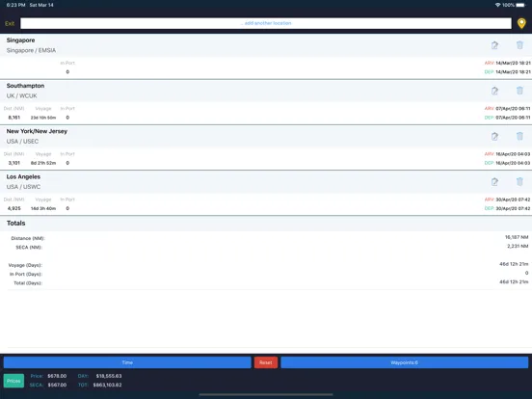Select the Southampton location name

25,86
